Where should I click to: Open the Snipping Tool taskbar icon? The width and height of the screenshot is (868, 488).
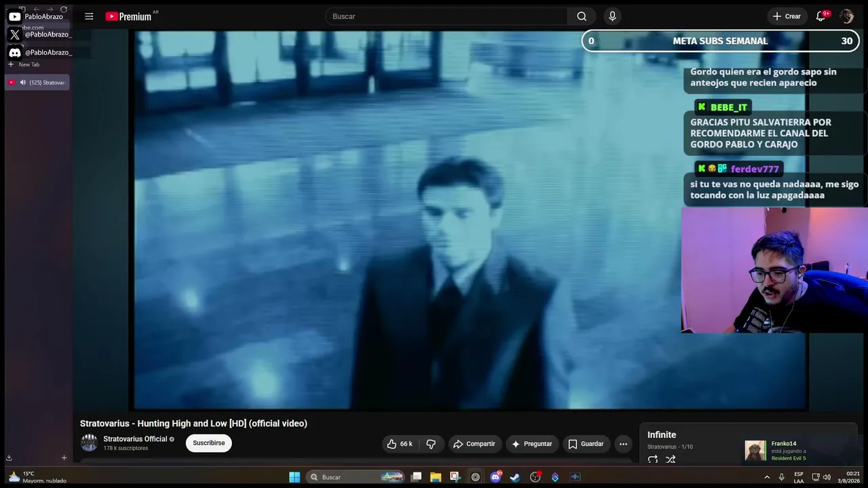[x=456, y=477]
